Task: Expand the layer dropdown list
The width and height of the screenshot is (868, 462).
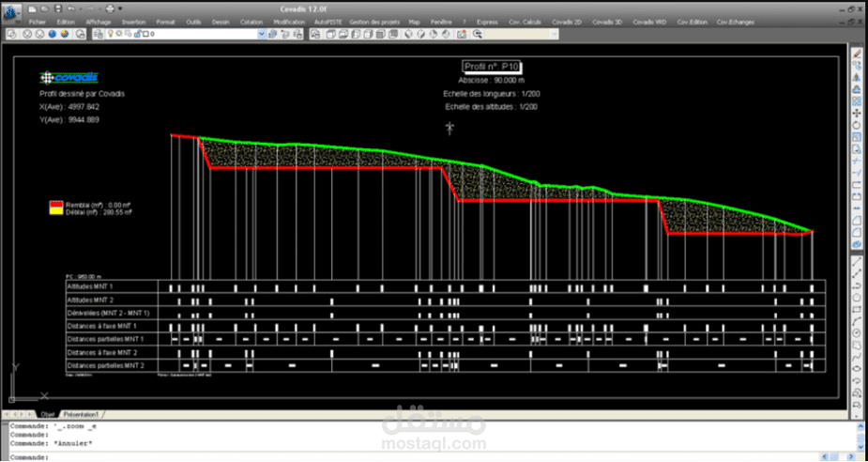Action: 262,34
